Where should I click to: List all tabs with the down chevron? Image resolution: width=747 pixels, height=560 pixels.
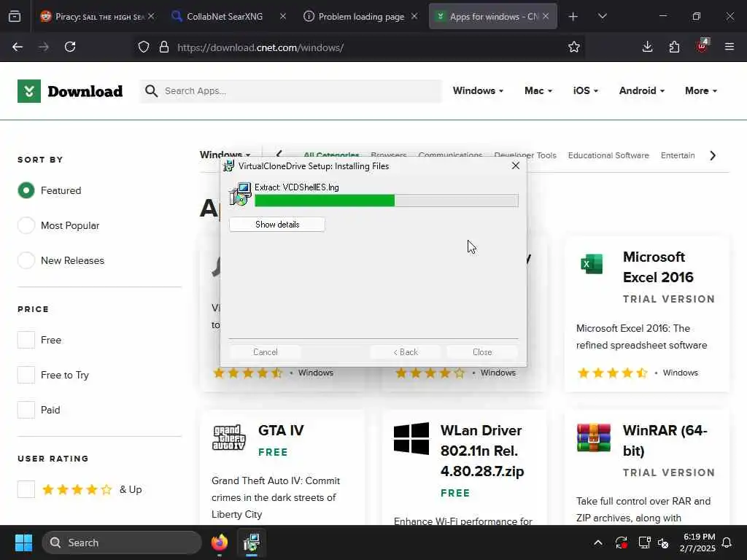click(602, 17)
